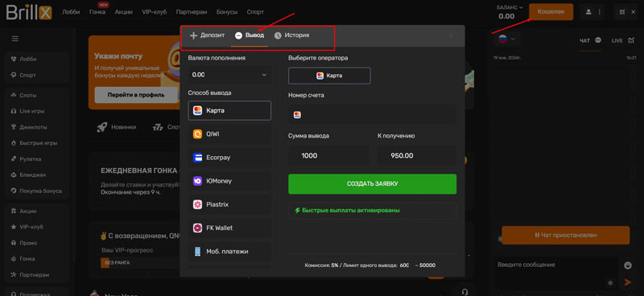Open Бонусы in the top navigation

coord(227,12)
